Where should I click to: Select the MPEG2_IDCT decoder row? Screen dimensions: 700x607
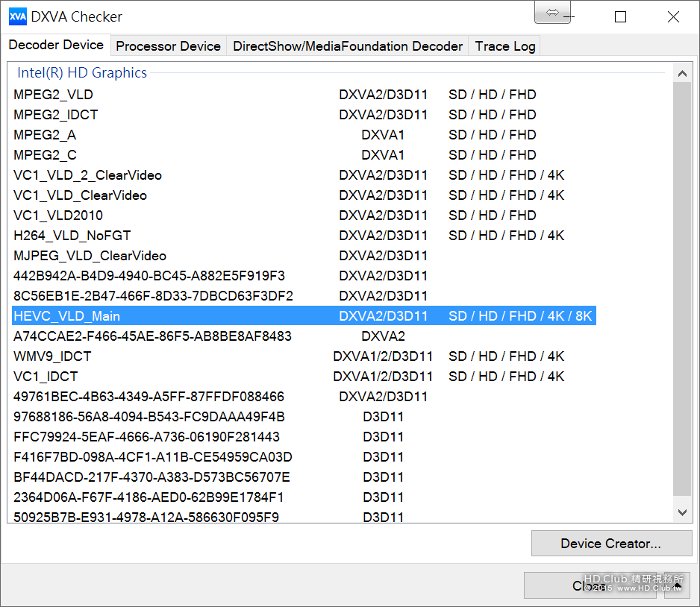click(304, 115)
